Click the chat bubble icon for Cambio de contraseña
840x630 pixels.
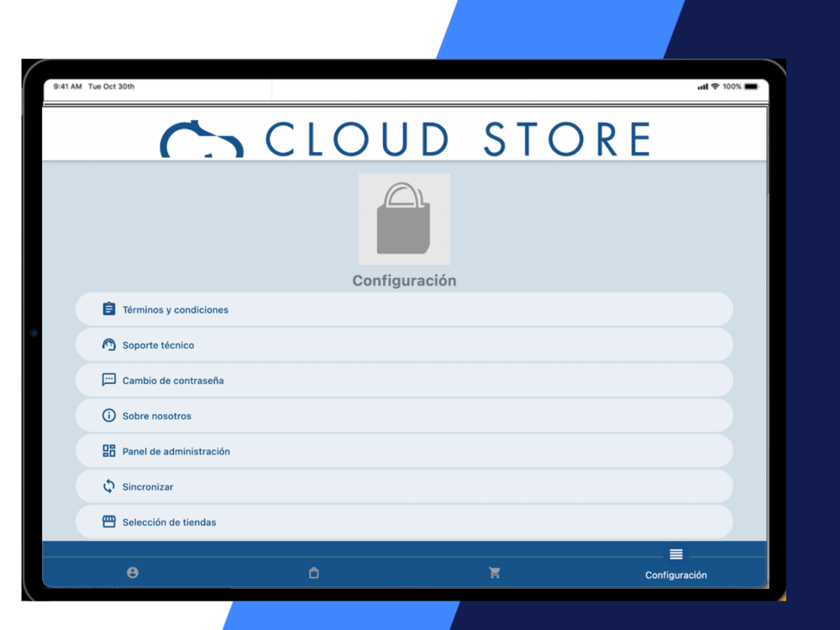pos(108,380)
